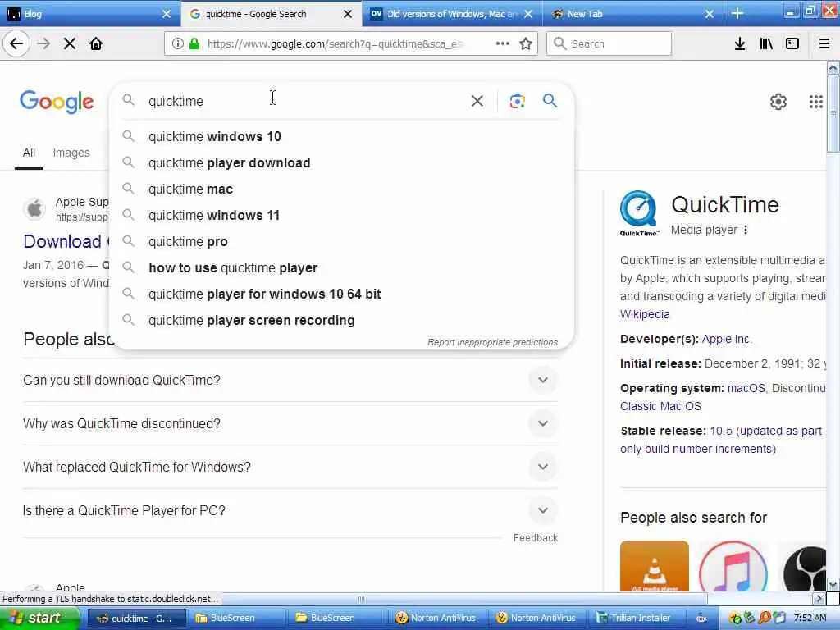This screenshot has height=630, width=840.
Task: Click the vertical scrollbar down arrow
Action: 833,584
